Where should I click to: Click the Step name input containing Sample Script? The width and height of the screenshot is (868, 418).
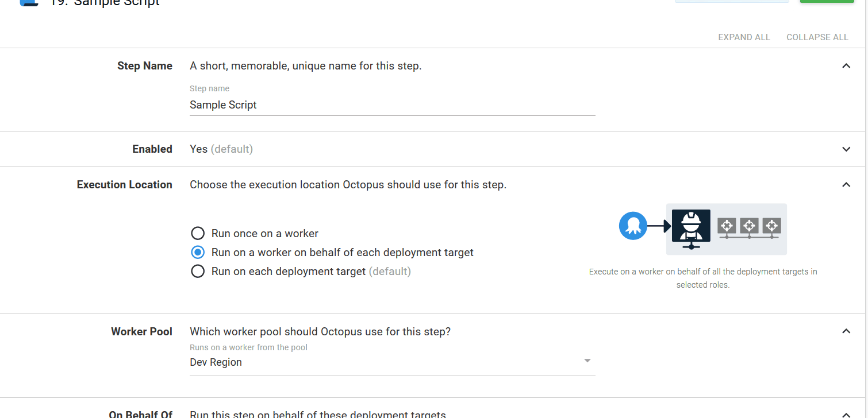pyautogui.click(x=392, y=105)
